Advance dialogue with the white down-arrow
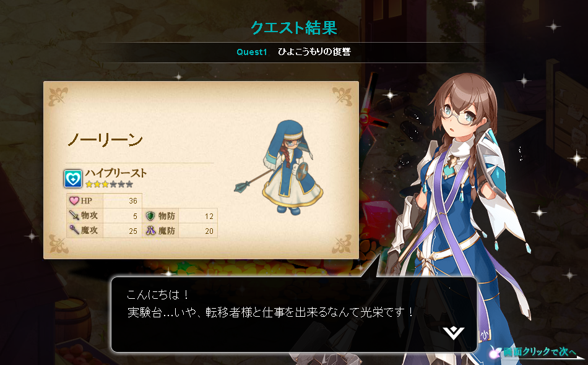Screen dimensions: 588x365 click(x=453, y=333)
